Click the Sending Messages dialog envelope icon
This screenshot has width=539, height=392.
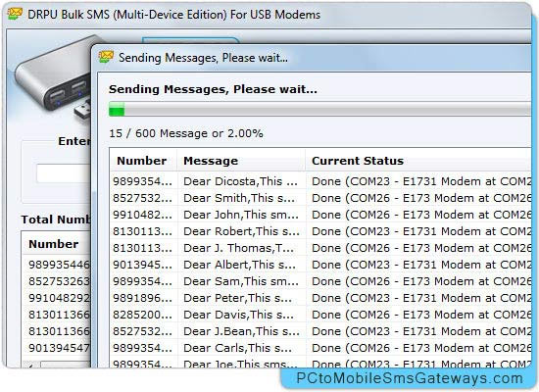click(106, 57)
